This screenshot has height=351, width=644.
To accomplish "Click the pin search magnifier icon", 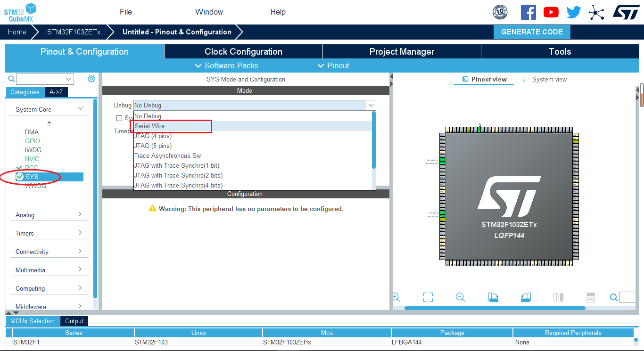I will click(x=614, y=297).
